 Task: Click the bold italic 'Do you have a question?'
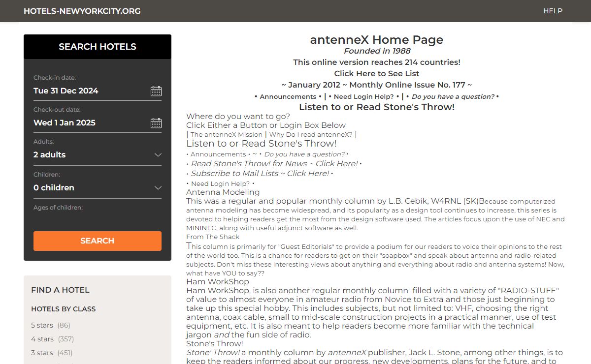453,97
